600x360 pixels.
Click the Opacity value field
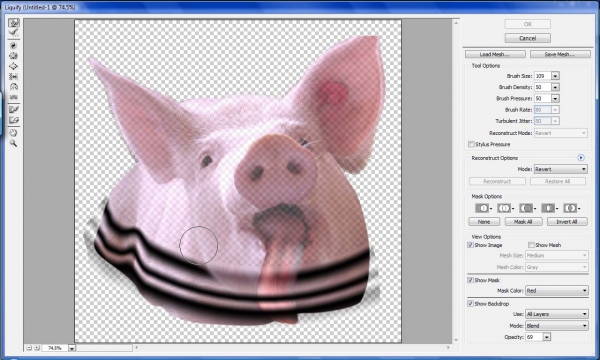534,337
